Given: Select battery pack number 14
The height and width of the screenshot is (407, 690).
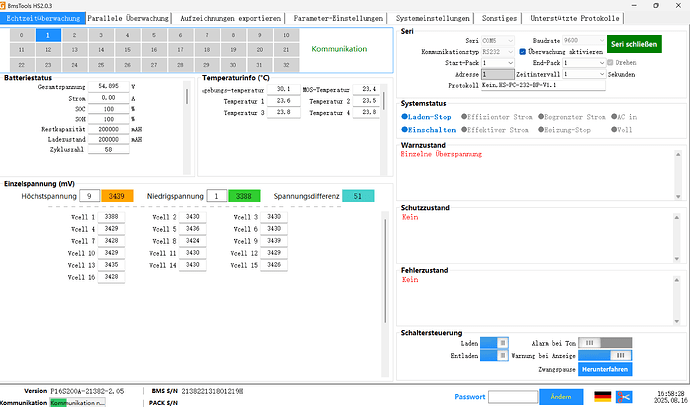Looking at the screenshot, I should 101,50.
